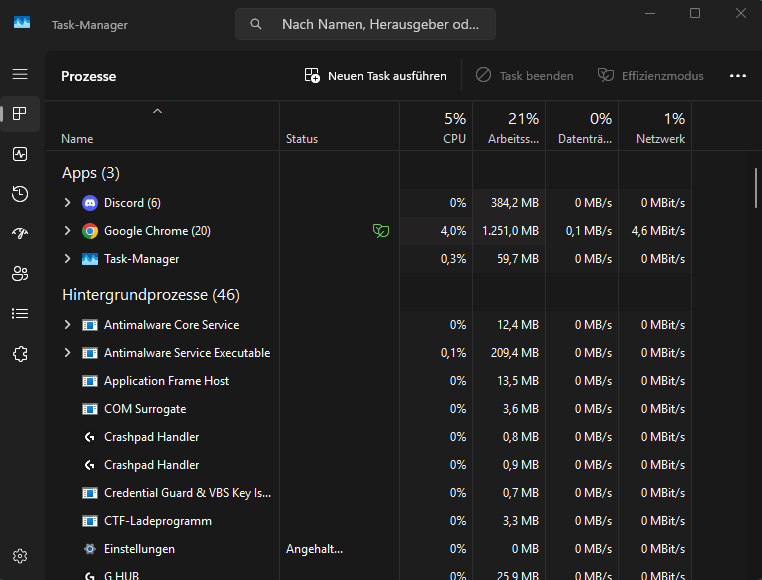Click the COM Surrogate icon
This screenshot has width=762, height=580.
(90, 409)
